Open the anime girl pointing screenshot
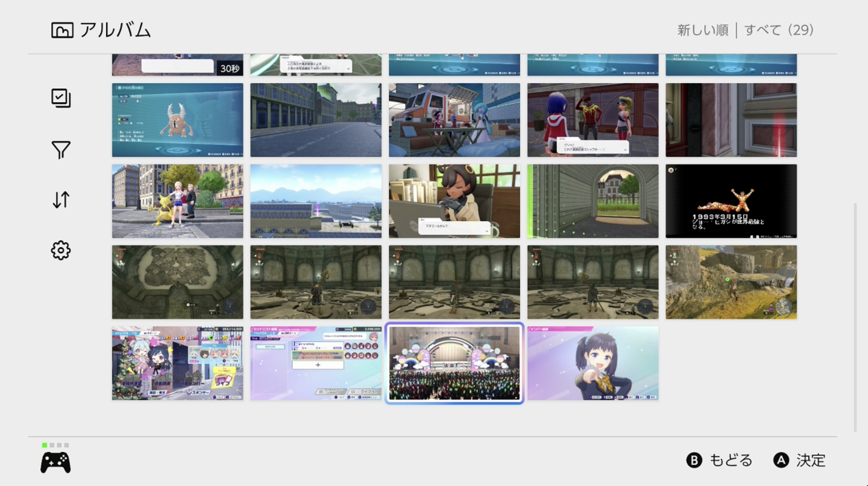868x486 pixels. [x=593, y=363]
